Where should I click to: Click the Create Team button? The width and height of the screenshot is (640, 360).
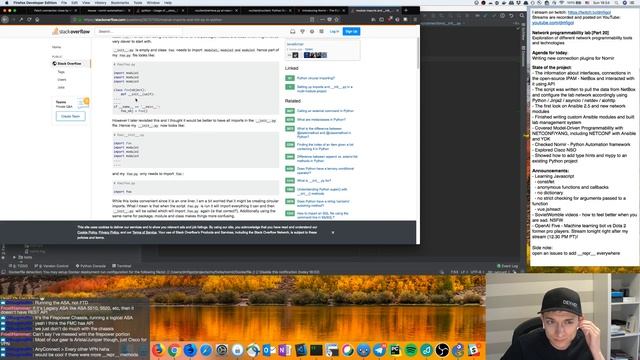coord(71,116)
